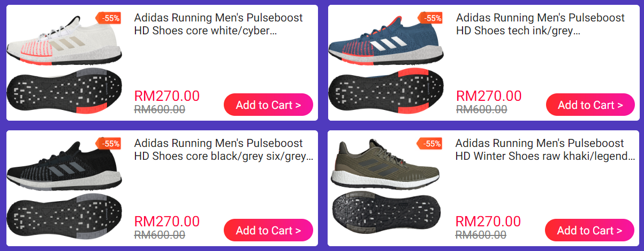Click the core white/cyber product title
Screen dimensions: 644x251
tap(218, 24)
